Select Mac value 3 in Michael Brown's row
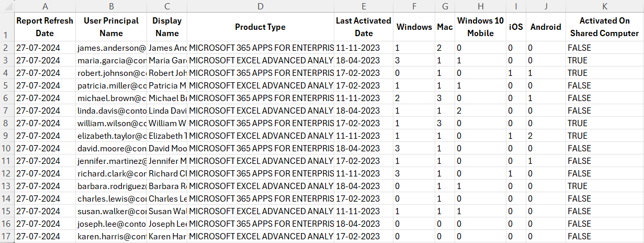644x243 pixels. (445, 98)
